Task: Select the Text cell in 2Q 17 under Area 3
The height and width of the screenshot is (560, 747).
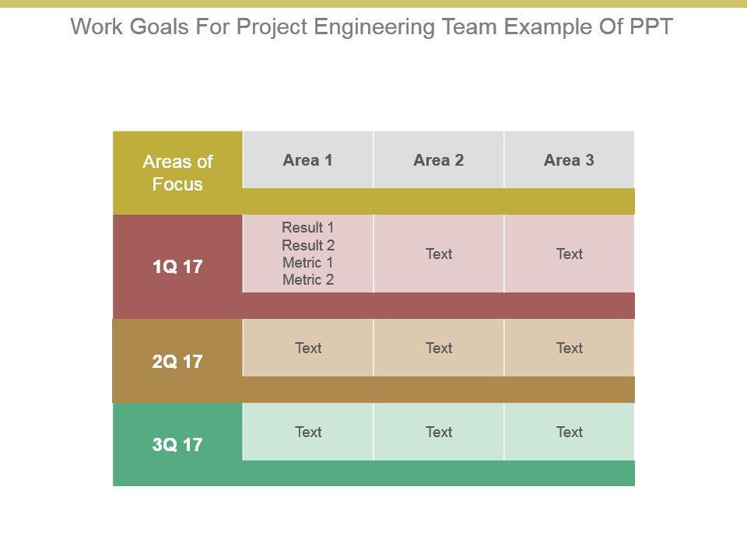Action: [569, 348]
